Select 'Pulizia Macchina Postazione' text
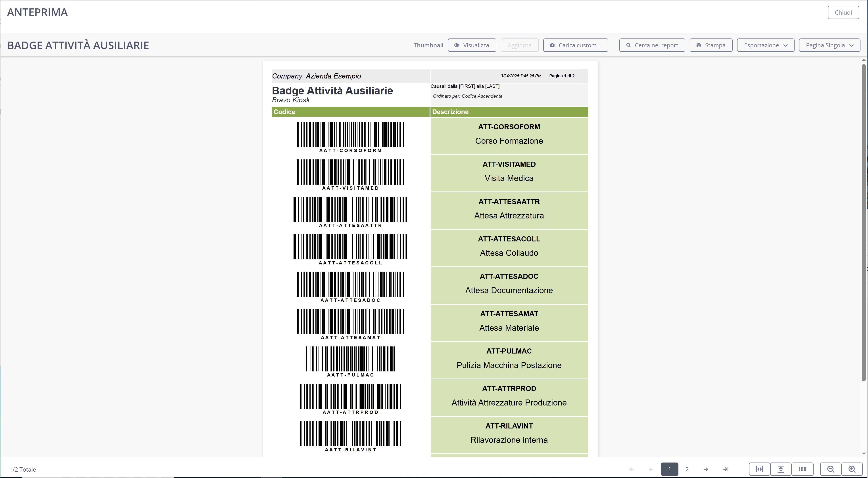This screenshot has width=868, height=478. pyautogui.click(x=509, y=365)
